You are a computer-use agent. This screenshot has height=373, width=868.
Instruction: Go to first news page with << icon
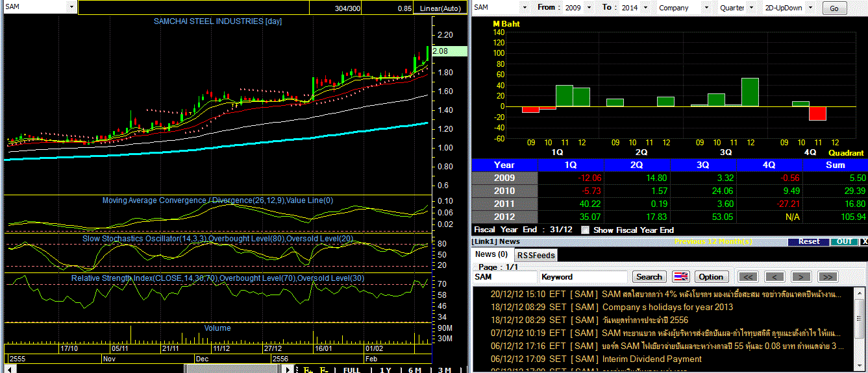[x=749, y=277]
